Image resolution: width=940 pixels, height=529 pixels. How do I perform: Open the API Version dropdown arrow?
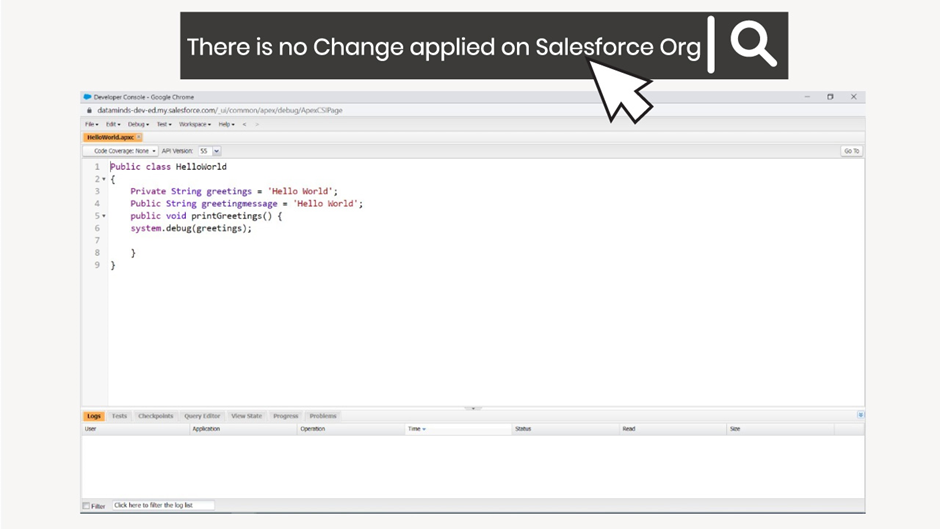click(x=216, y=151)
